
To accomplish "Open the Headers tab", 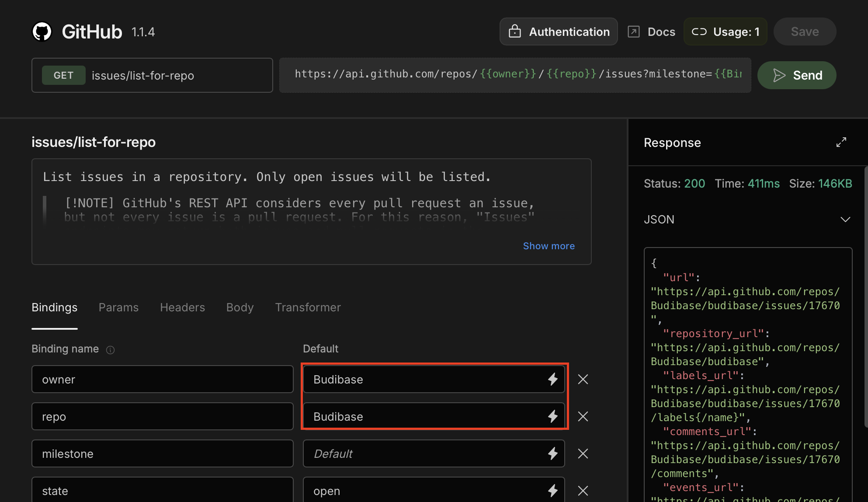I will pyautogui.click(x=182, y=307).
